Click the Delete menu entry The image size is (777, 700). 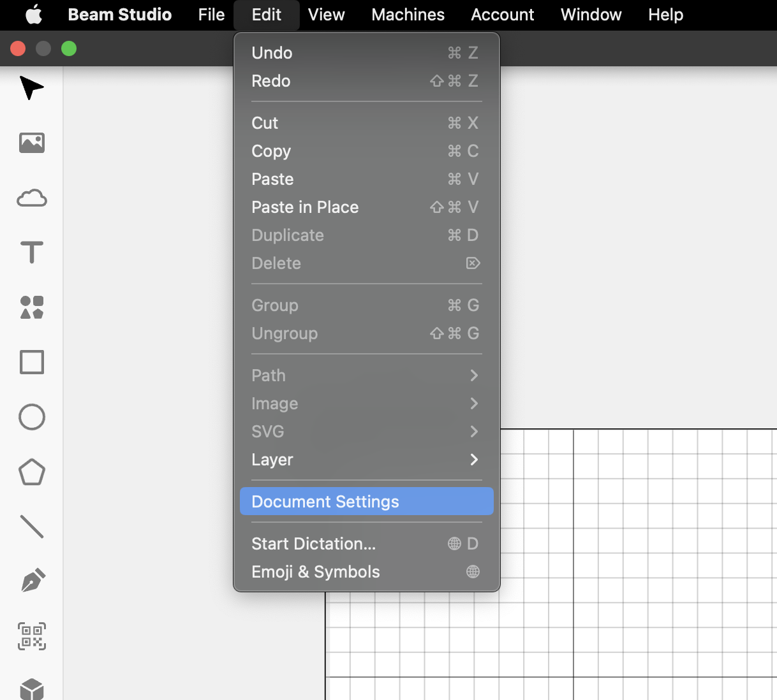367,263
